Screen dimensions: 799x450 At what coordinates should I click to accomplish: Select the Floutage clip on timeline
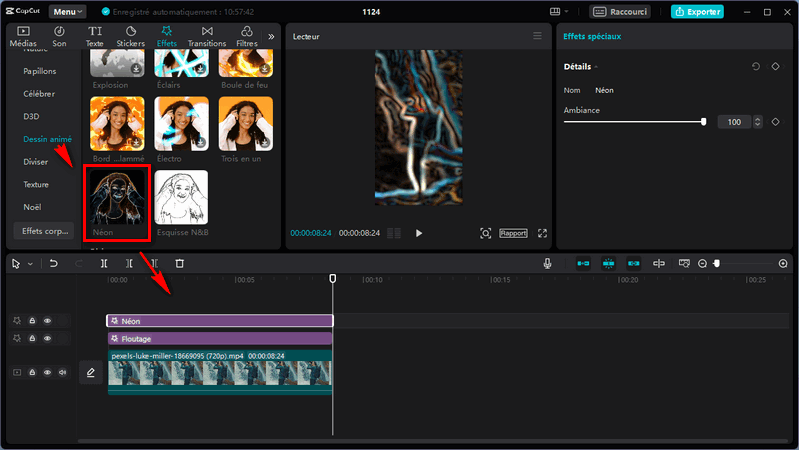tap(220, 338)
